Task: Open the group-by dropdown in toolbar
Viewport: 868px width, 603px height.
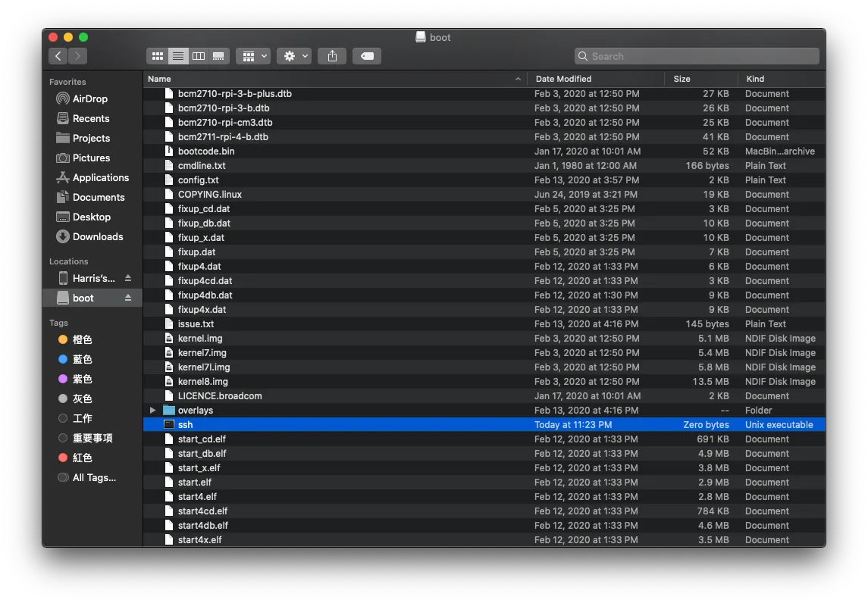Action: [x=252, y=56]
